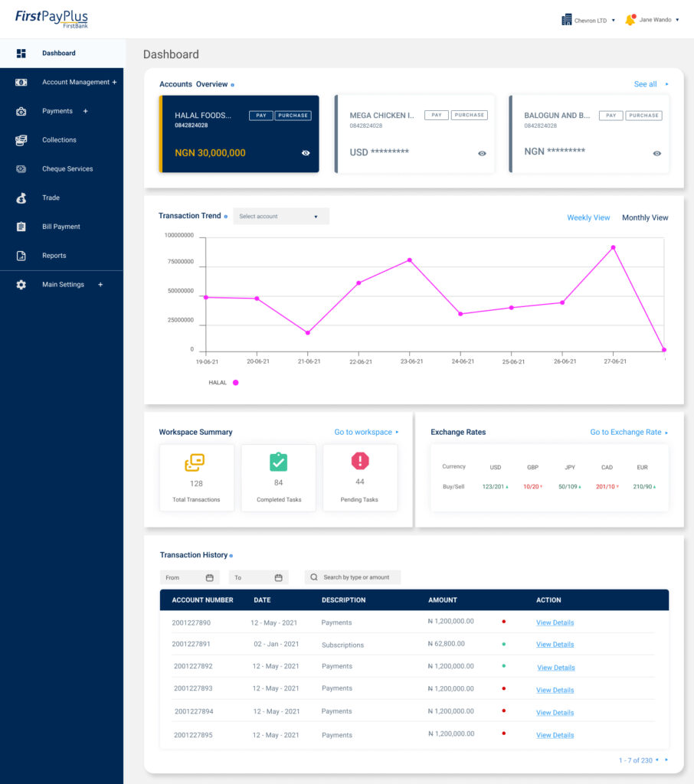The image size is (694, 784).
Task: Click the Collections sidebar icon
Action: point(21,140)
